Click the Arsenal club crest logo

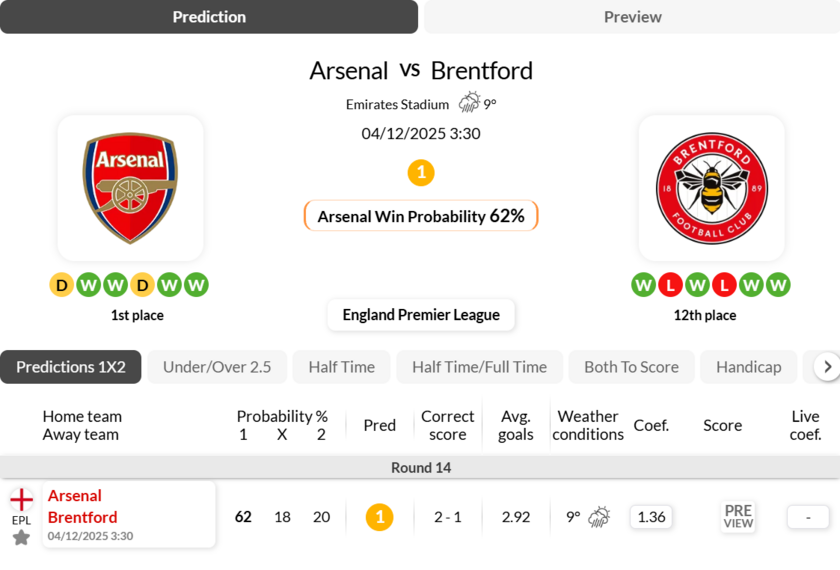(130, 188)
